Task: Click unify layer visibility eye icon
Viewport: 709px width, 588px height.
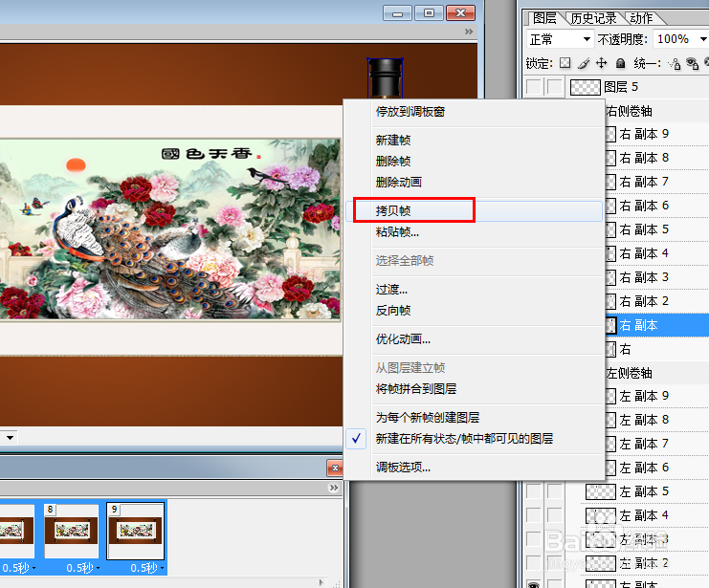Action: [692, 63]
